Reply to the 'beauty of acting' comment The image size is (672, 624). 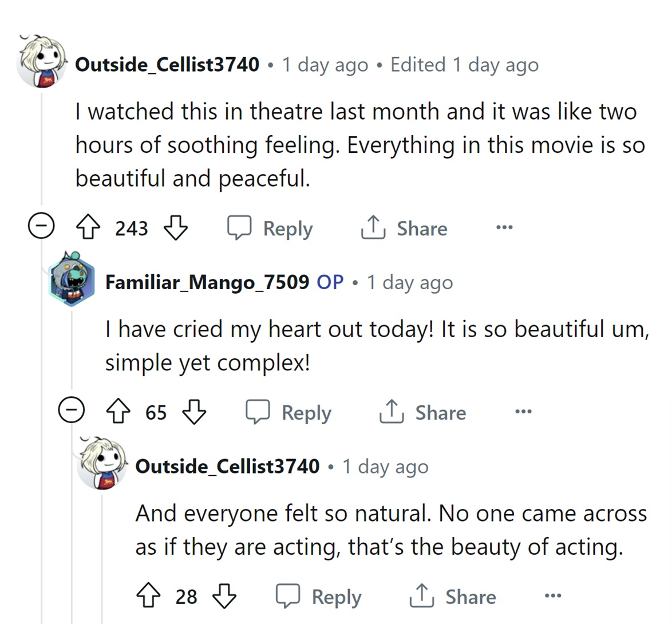pos(319,597)
